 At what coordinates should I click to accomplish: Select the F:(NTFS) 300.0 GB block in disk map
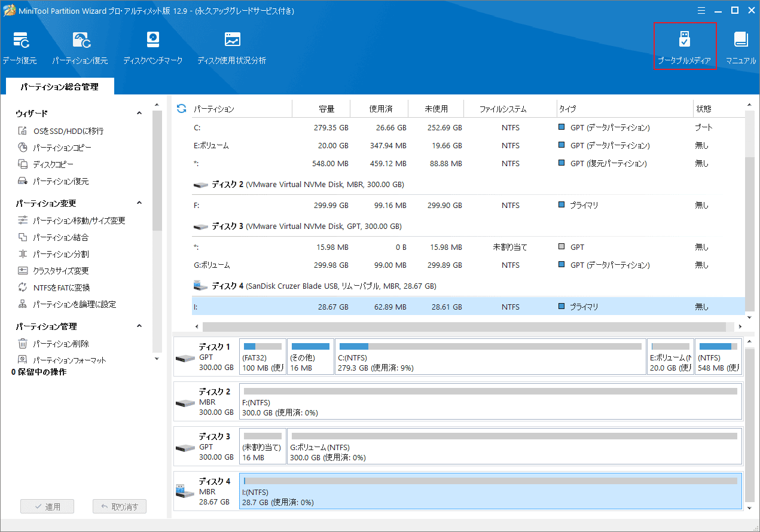tap(490, 402)
